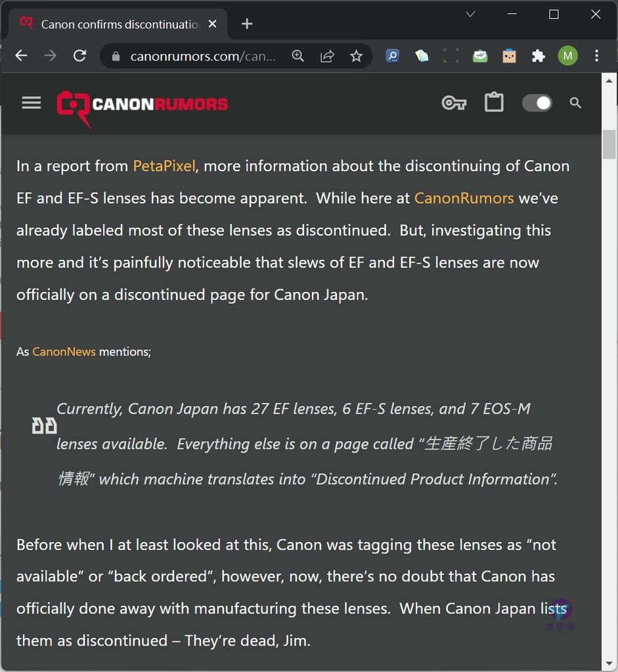Open a new browser tab
Screen dimensions: 618x672
click(x=247, y=24)
